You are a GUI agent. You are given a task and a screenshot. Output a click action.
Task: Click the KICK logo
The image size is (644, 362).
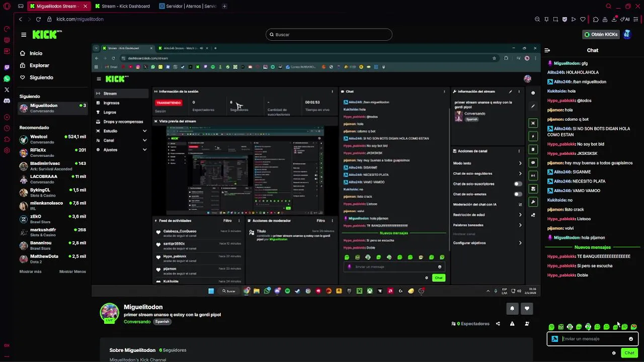[x=47, y=35]
